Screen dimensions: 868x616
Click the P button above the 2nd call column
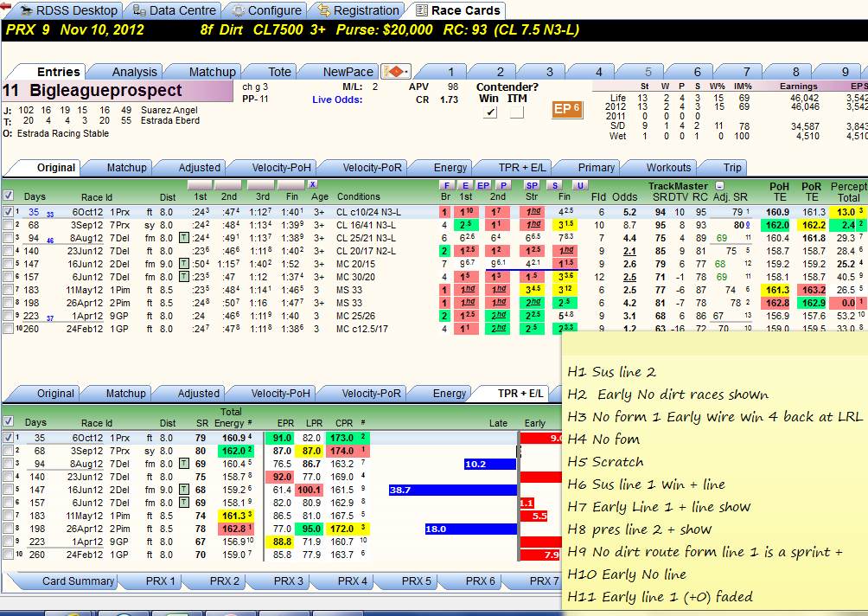pyautogui.click(x=503, y=185)
